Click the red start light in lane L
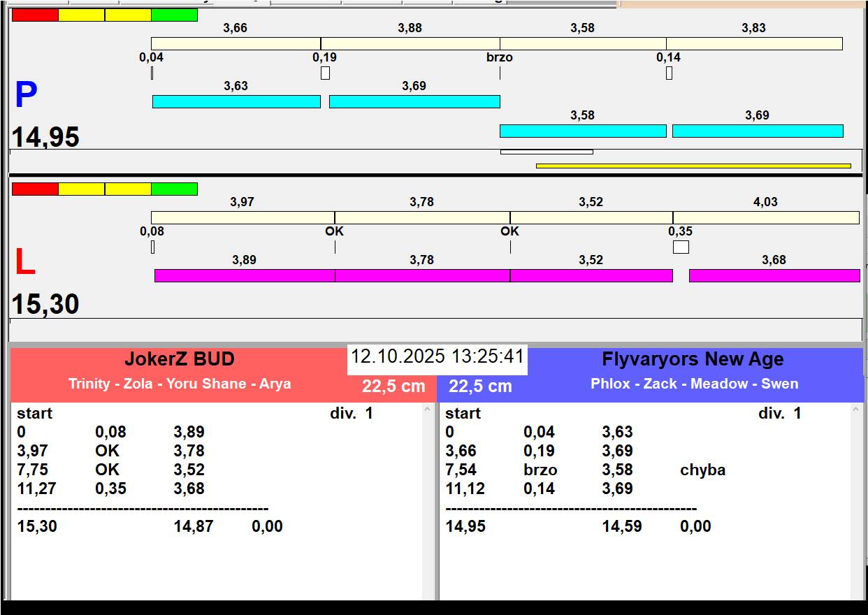This screenshot has height=615, width=868. click(x=35, y=189)
